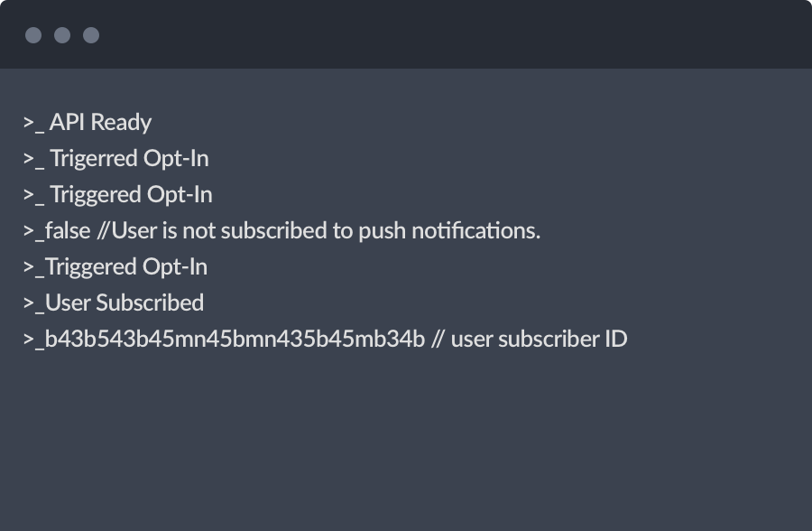This screenshot has width=812, height=531.
Task: Click the User Subscribed log entry
Action: tap(114, 303)
